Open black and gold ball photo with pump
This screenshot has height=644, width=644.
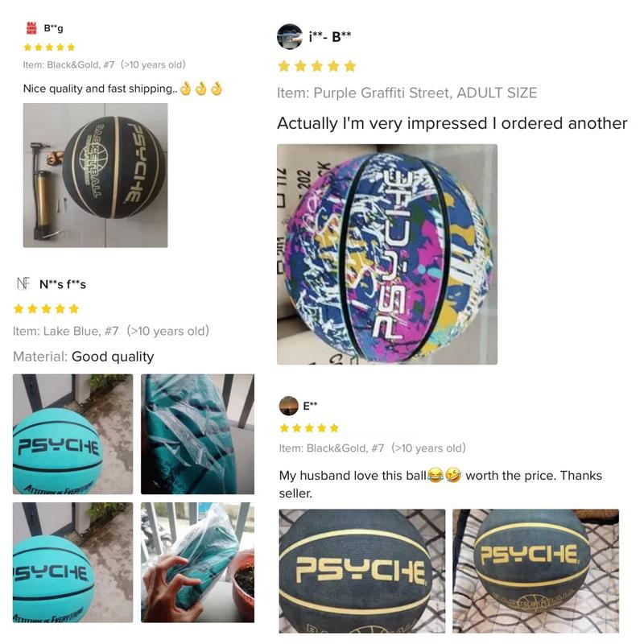click(x=95, y=175)
